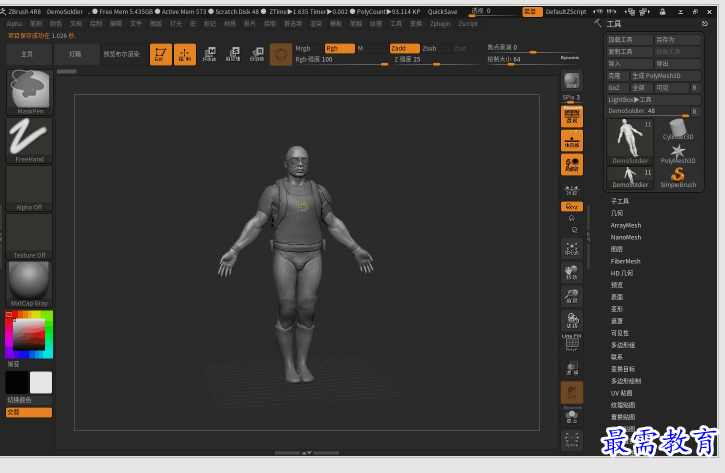Click the Transp icon in right shelf
This screenshot has height=473, width=725.
pos(572,369)
